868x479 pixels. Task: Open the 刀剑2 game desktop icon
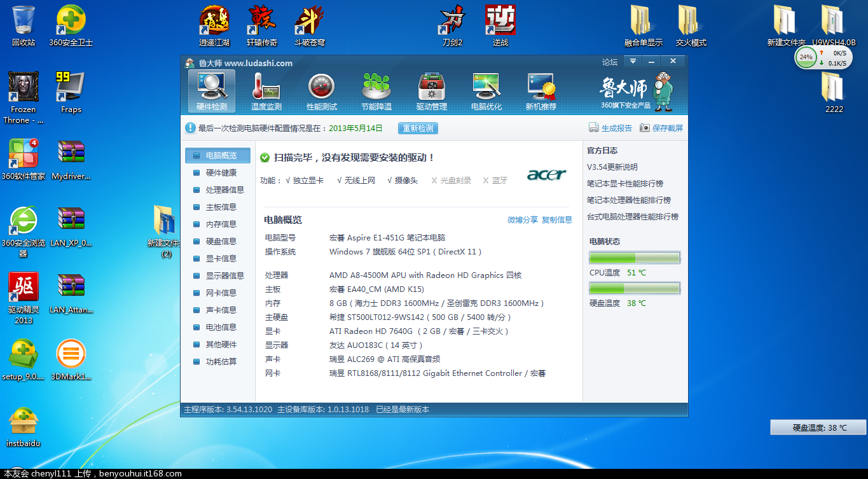coord(453,25)
